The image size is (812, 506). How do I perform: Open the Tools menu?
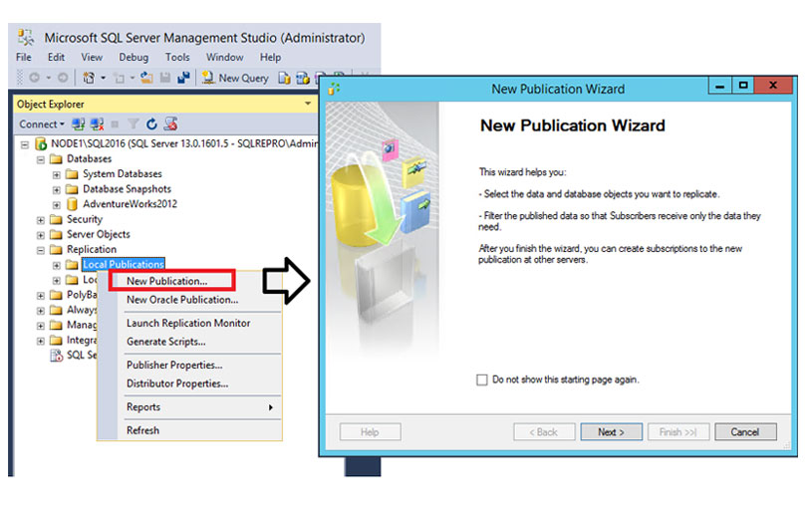click(177, 57)
